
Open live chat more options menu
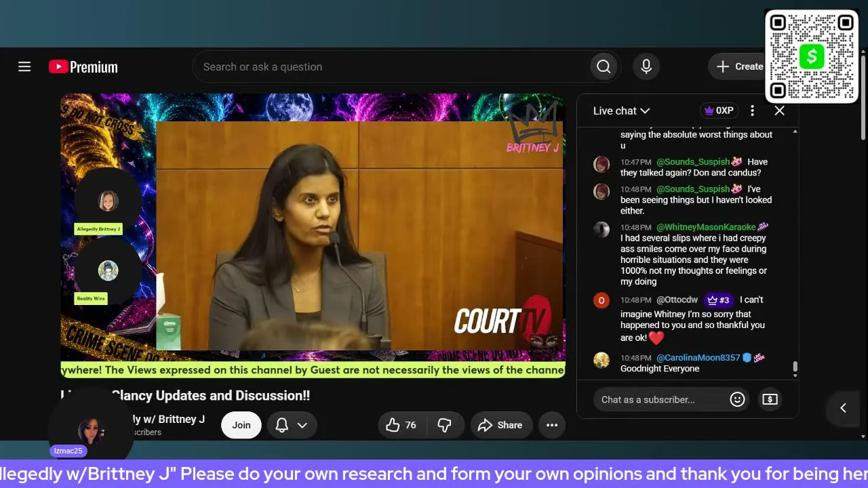(752, 110)
